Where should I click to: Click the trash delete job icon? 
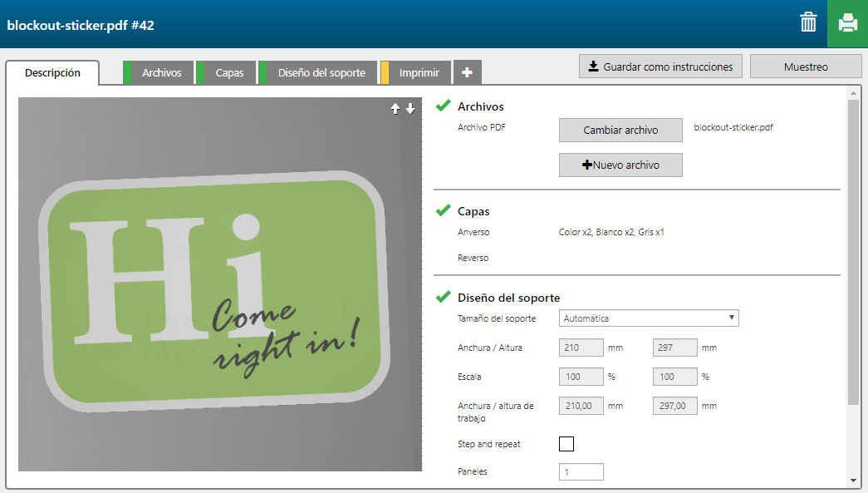click(808, 22)
